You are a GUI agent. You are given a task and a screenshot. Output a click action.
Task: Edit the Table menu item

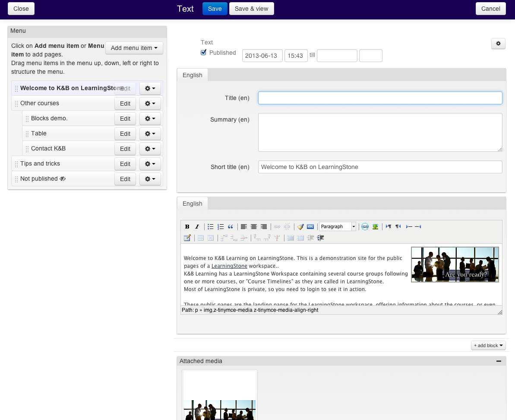tap(125, 134)
